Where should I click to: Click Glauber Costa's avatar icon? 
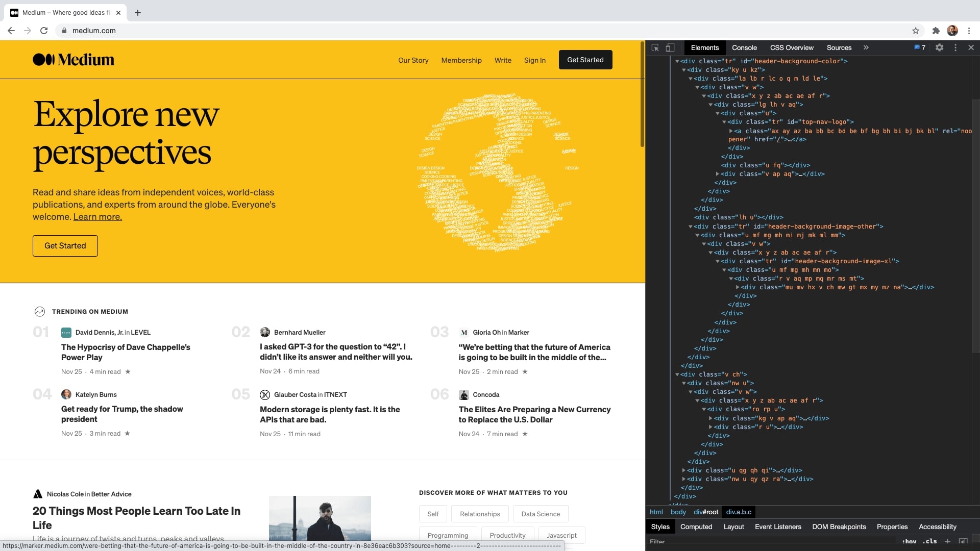(265, 394)
